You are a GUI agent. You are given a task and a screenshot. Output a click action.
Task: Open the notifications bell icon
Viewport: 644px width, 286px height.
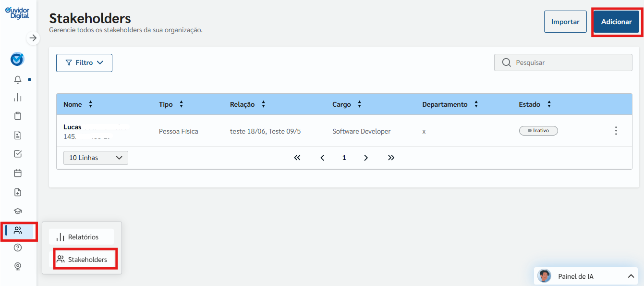[18, 79]
